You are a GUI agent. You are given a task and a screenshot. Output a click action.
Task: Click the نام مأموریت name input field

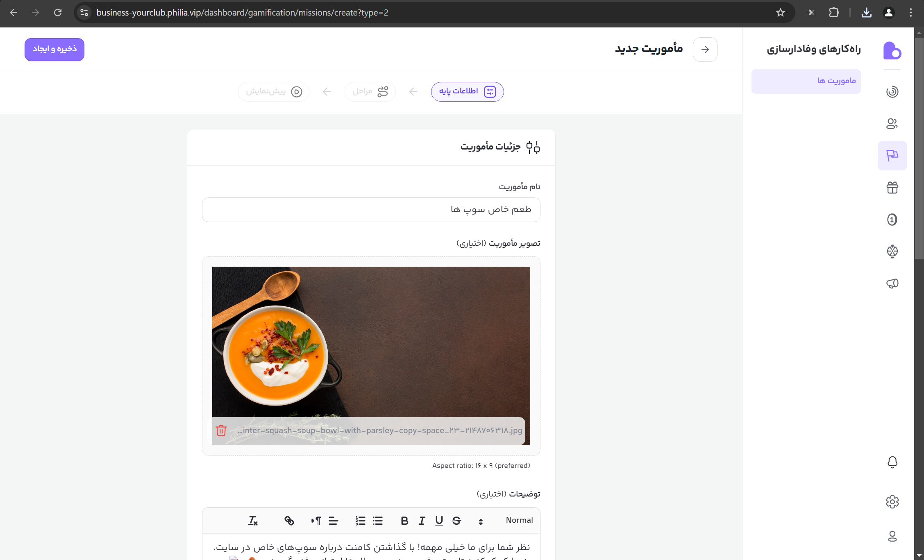(371, 210)
